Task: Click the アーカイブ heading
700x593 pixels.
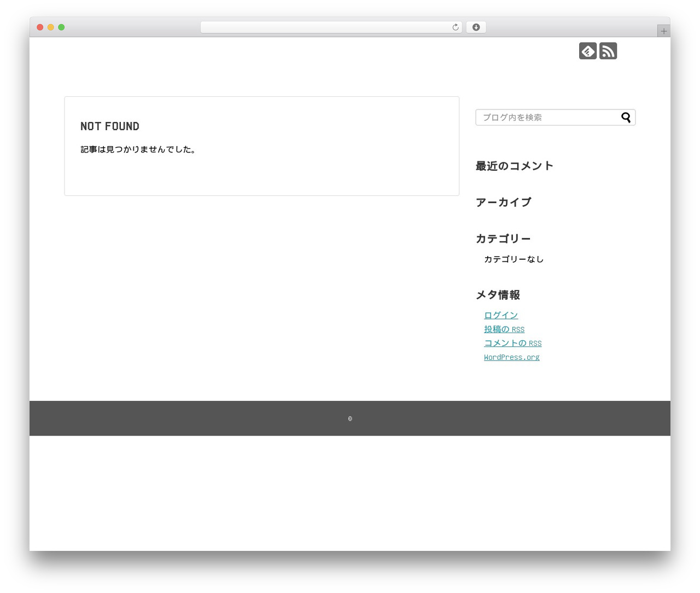Action: tap(504, 202)
